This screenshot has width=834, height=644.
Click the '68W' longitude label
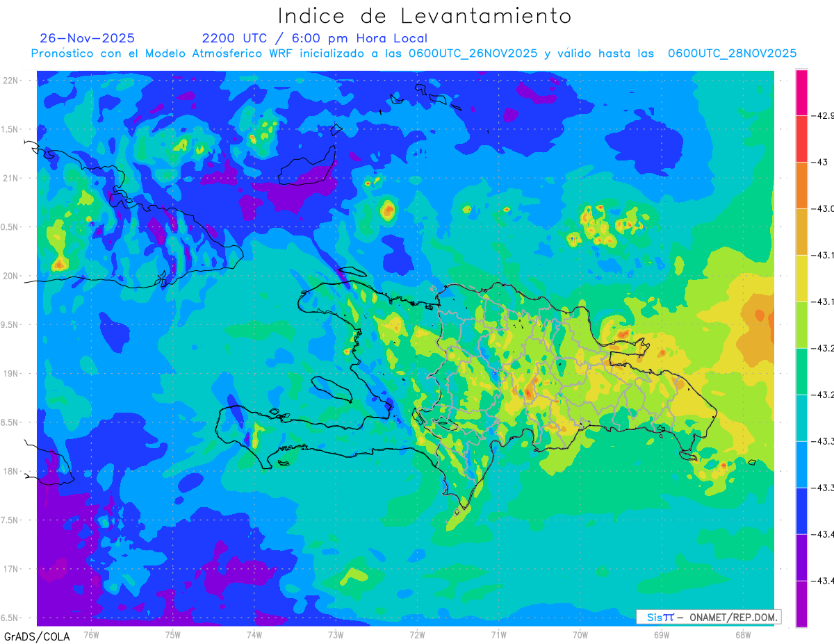[x=742, y=634]
